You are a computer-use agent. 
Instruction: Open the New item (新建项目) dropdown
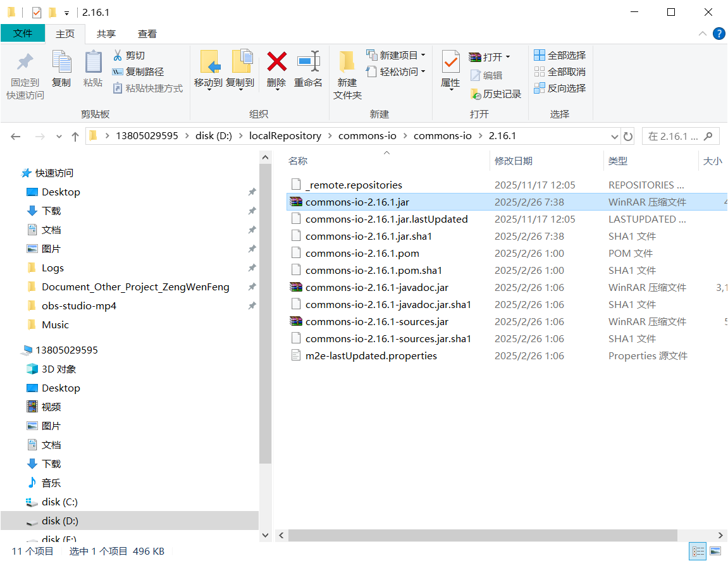click(395, 55)
